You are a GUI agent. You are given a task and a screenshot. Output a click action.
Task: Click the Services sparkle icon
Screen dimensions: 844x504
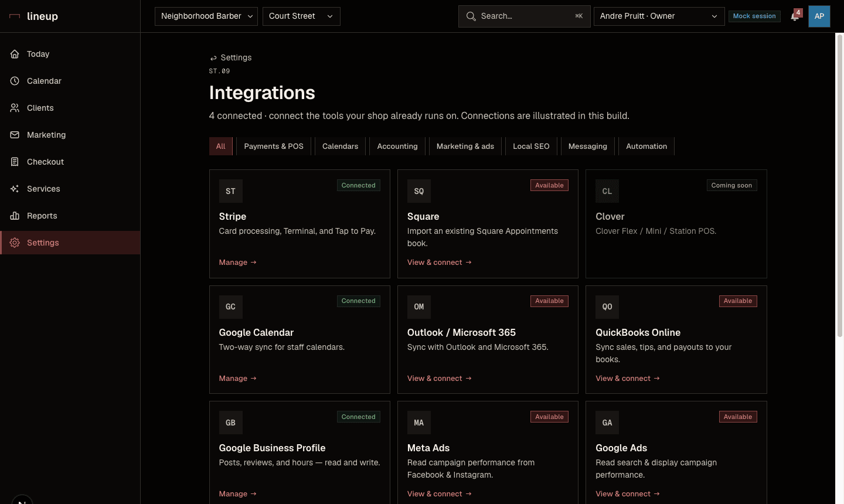[15, 189]
